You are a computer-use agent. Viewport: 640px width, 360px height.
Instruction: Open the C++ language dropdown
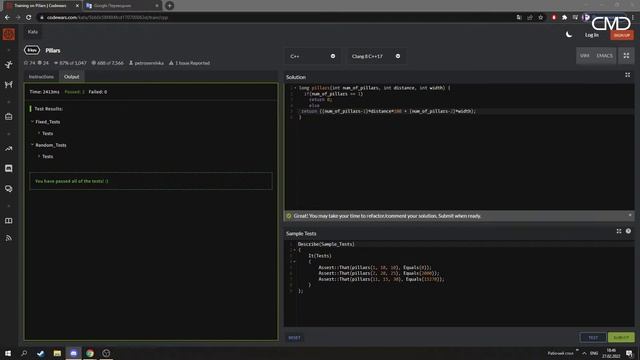point(313,56)
